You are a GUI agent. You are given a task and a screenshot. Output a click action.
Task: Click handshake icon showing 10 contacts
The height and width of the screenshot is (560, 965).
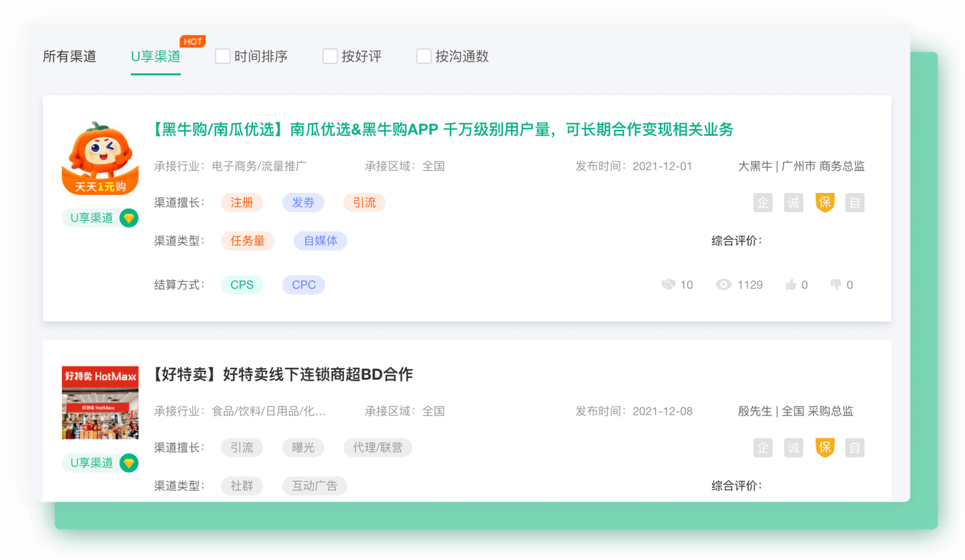point(669,285)
